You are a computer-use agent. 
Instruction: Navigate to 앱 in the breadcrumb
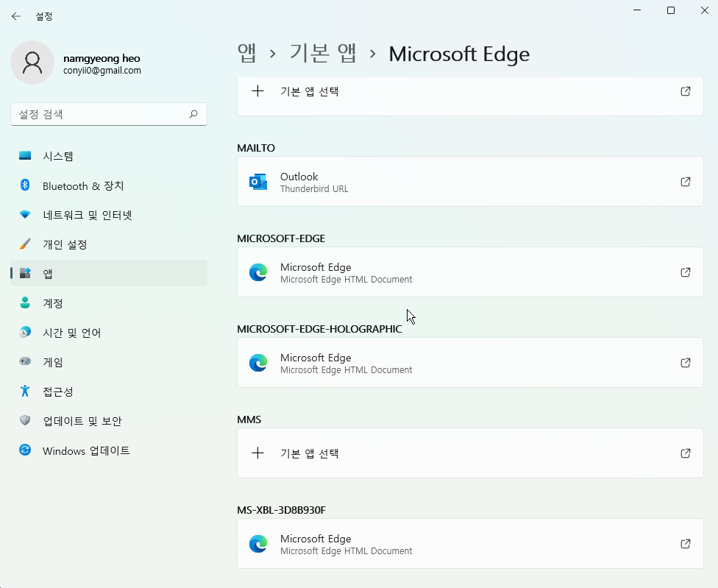pos(247,54)
